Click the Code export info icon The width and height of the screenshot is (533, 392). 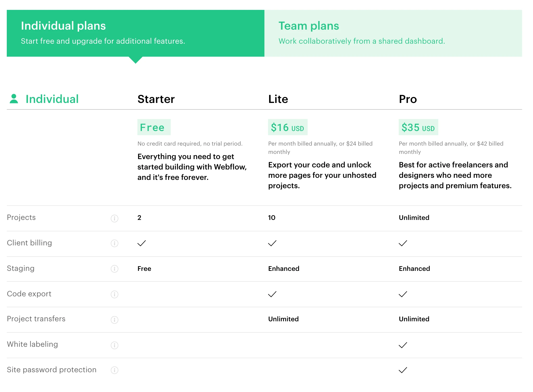[x=115, y=294]
